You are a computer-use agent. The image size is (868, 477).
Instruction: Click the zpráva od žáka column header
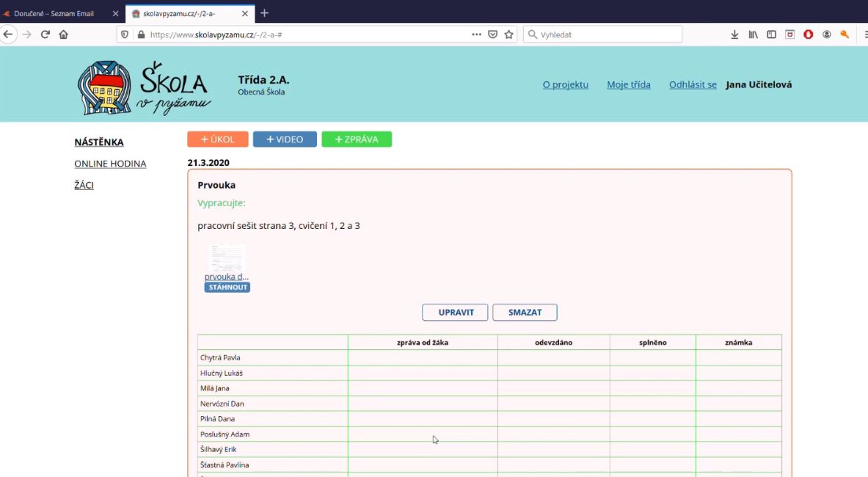click(x=423, y=343)
